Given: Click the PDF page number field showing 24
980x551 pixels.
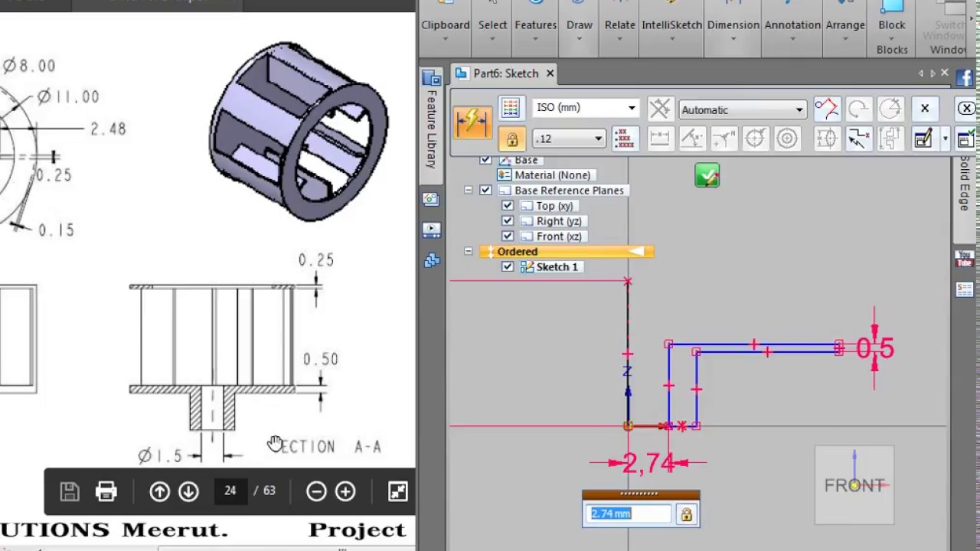Looking at the screenshot, I should coord(230,491).
